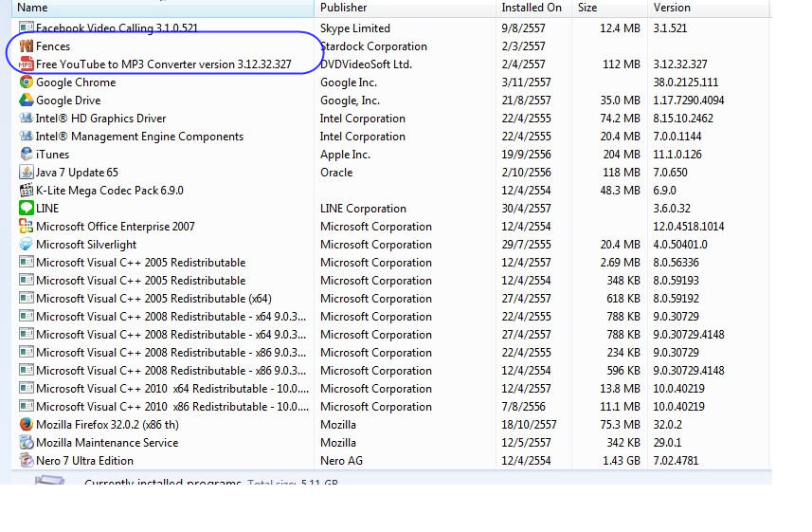Click the green LINE app icon
812x532 pixels.
click(x=27, y=208)
